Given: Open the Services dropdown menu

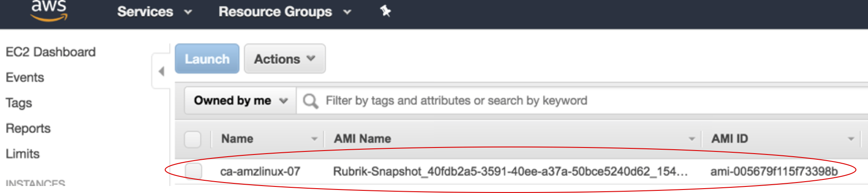Looking at the screenshot, I should [x=155, y=11].
